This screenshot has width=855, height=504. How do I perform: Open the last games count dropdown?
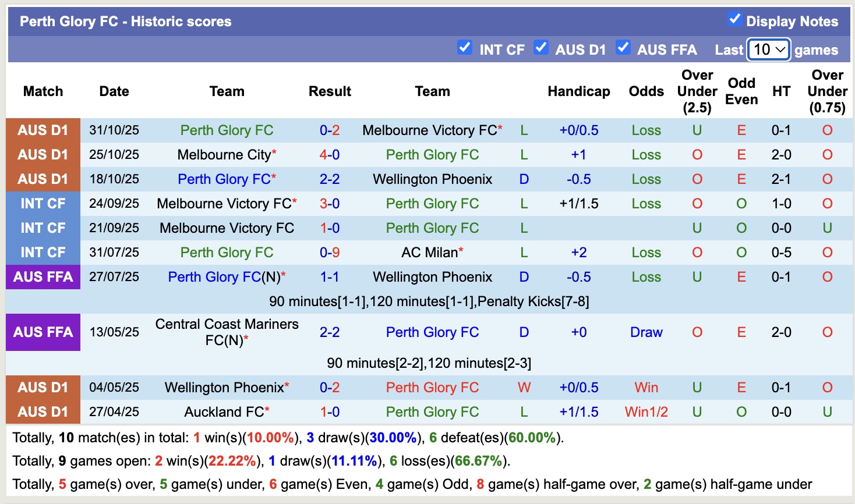click(768, 50)
